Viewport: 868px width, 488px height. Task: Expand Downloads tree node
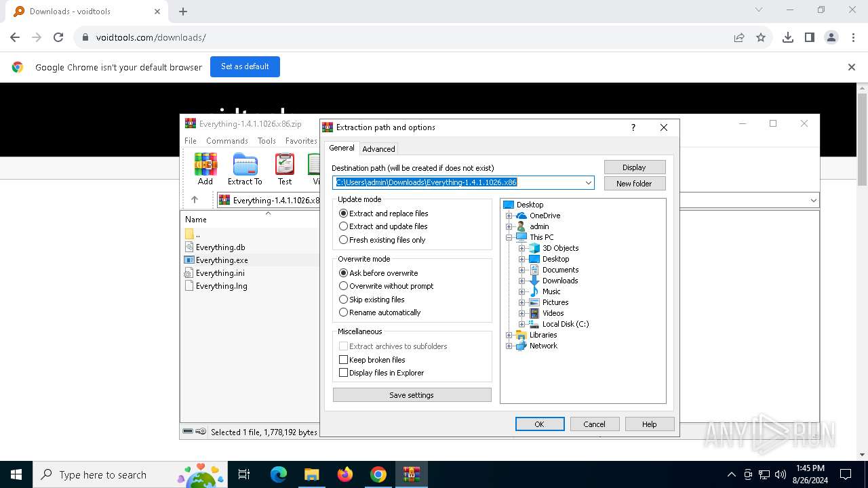coord(522,281)
